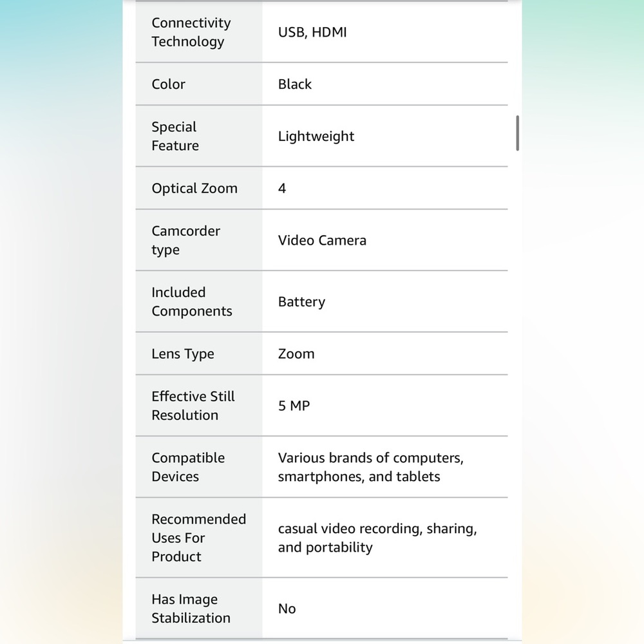Select the Color row label
Screen dimensions: 644x644
[168, 84]
